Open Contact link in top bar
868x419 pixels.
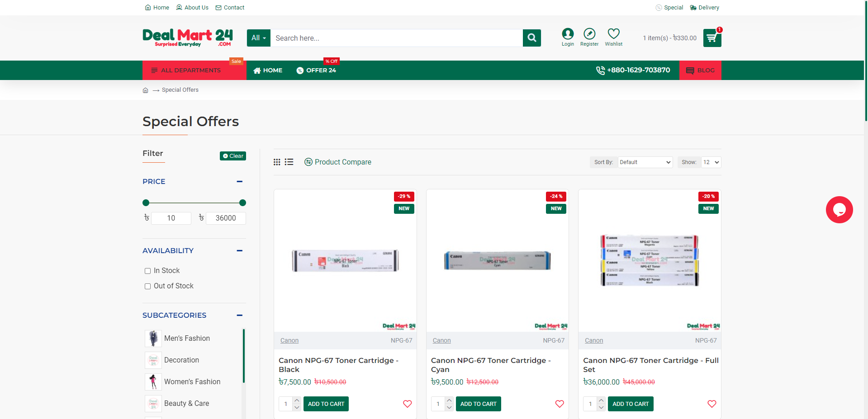[x=230, y=7]
